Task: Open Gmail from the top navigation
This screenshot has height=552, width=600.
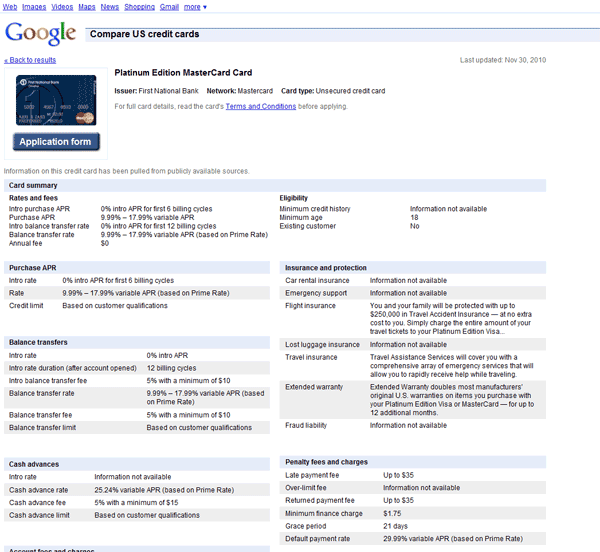Action: pos(169,7)
